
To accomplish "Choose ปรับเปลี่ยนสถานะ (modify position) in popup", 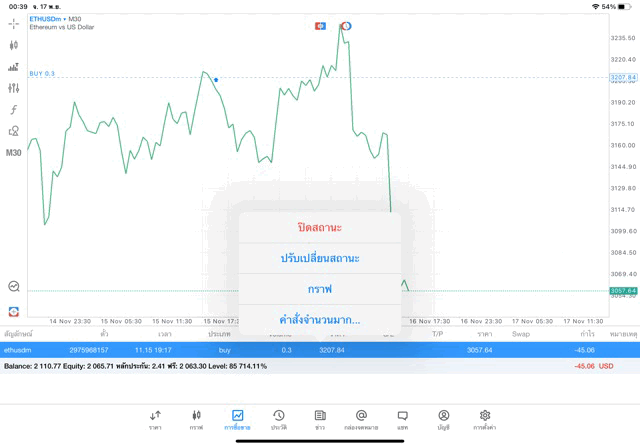I will click(320, 258).
